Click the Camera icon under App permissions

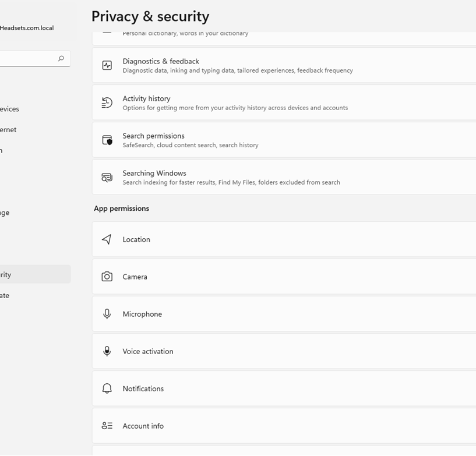click(107, 277)
